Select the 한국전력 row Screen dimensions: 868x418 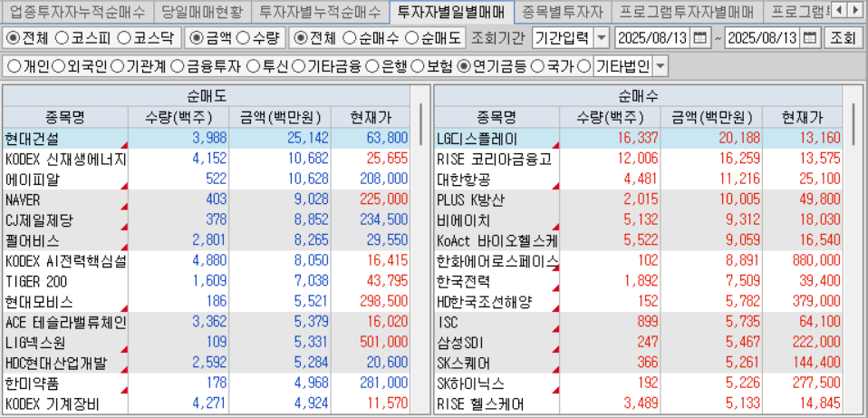pyautogui.click(x=638, y=282)
